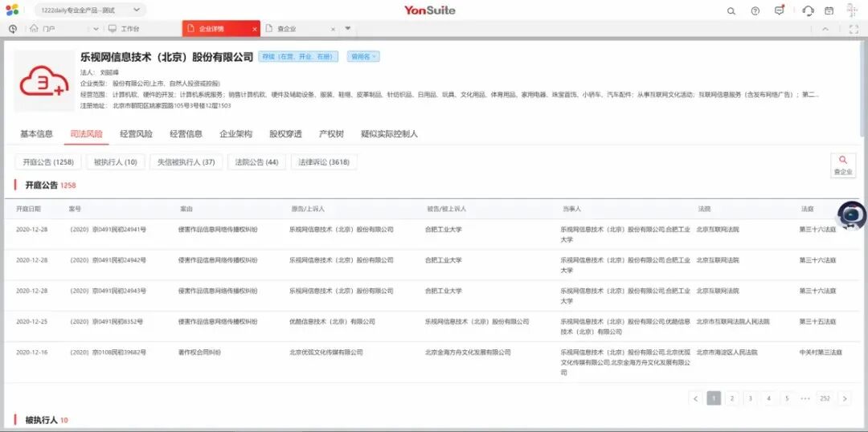This screenshot has height=432, width=868.
Task: Select the 企业架构 tab
Action: coord(235,134)
